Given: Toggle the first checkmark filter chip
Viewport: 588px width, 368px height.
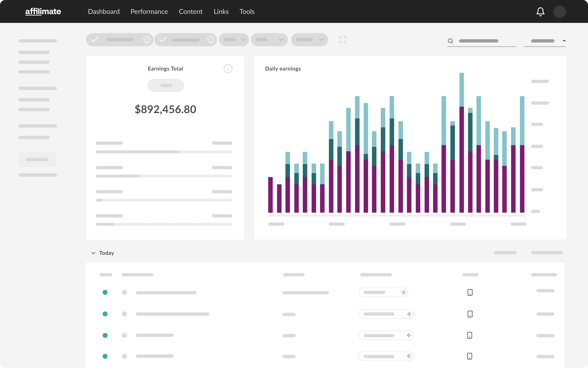Looking at the screenshot, I should point(95,40).
